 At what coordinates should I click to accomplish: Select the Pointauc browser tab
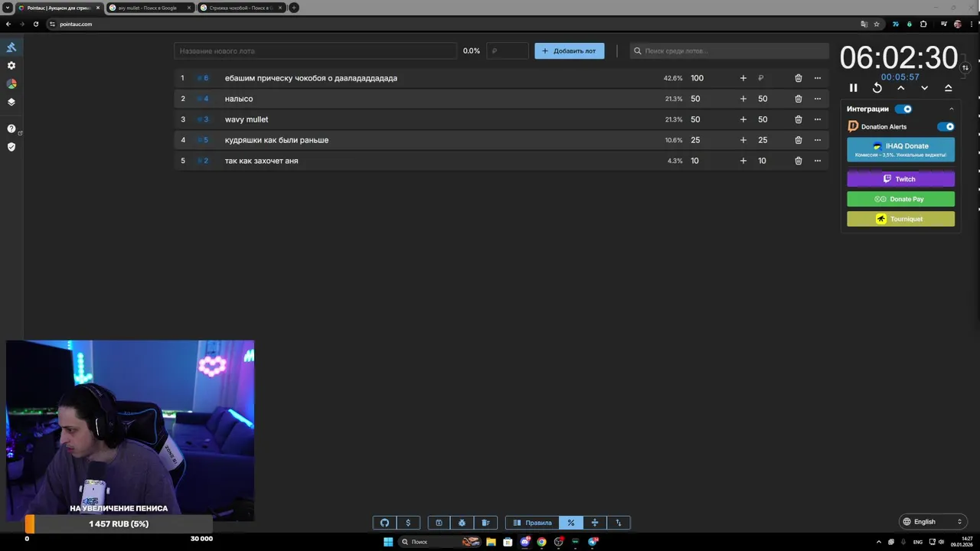[59, 8]
